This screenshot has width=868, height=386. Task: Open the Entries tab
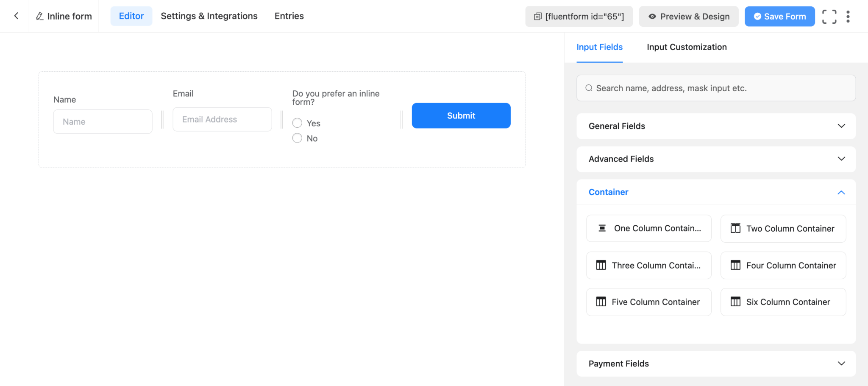pyautogui.click(x=289, y=16)
